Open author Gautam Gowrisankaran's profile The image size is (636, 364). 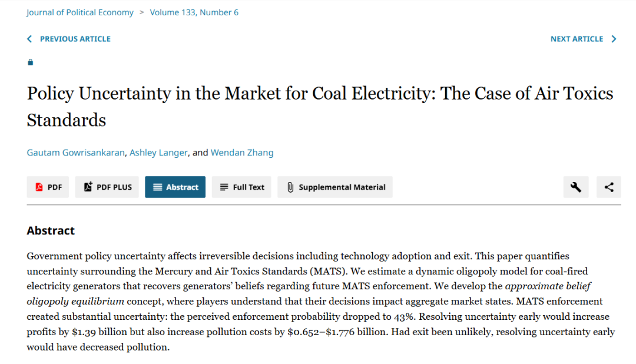76,153
